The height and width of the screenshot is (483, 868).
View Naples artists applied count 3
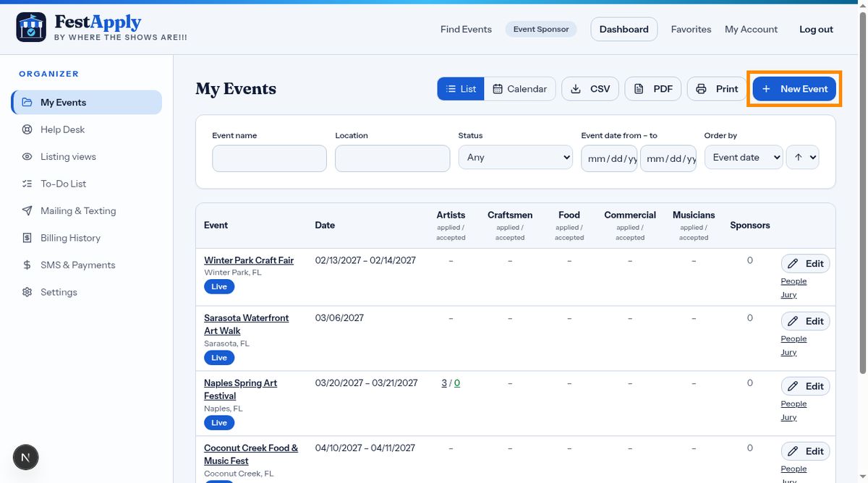[x=444, y=383]
